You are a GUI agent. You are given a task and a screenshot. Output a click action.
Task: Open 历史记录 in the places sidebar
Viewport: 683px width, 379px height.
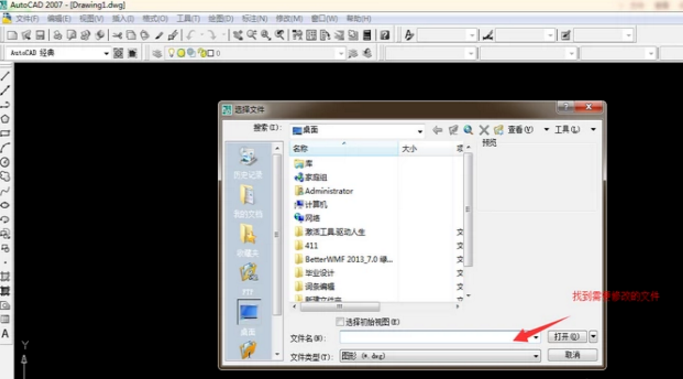[x=248, y=163]
